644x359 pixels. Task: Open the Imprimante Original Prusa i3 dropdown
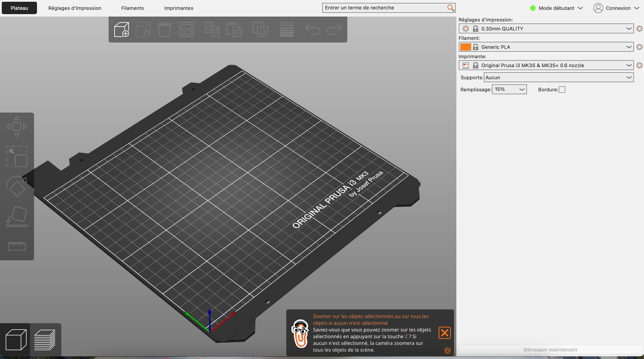click(546, 65)
